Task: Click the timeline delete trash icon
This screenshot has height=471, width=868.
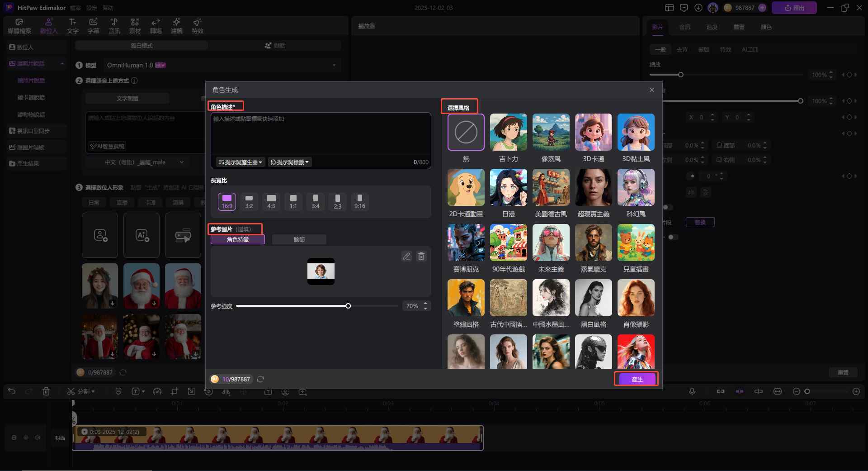Action: (x=46, y=391)
